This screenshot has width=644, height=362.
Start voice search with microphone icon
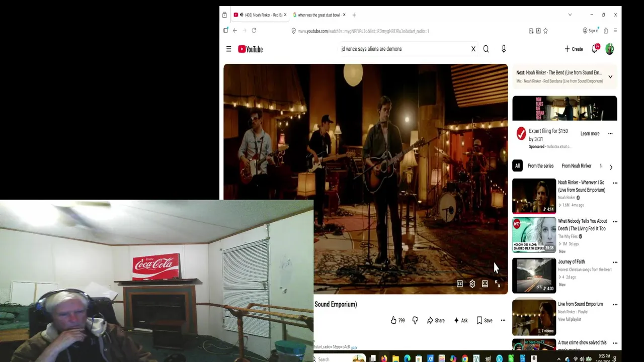(x=504, y=49)
